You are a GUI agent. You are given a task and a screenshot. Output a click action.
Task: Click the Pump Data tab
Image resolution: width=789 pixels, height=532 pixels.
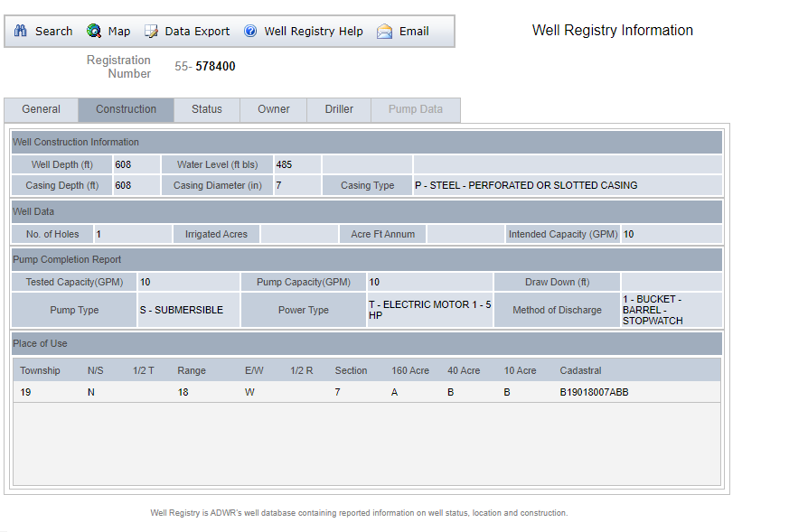(416, 109)
